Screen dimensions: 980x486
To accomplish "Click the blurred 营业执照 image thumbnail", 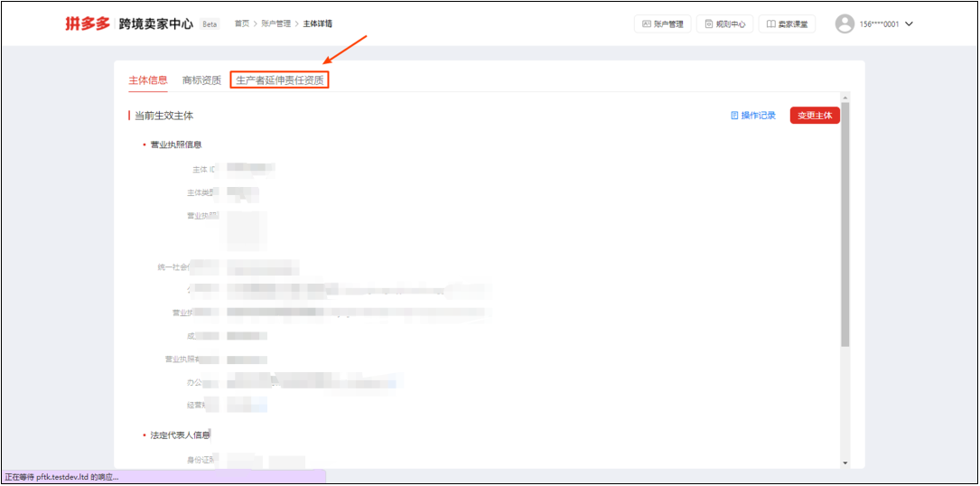I will [247, 229].
